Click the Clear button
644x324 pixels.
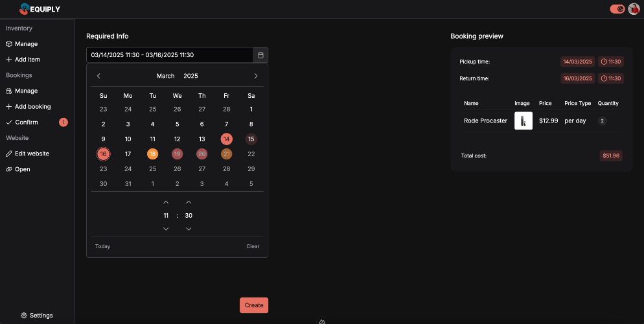pos(253,246)
